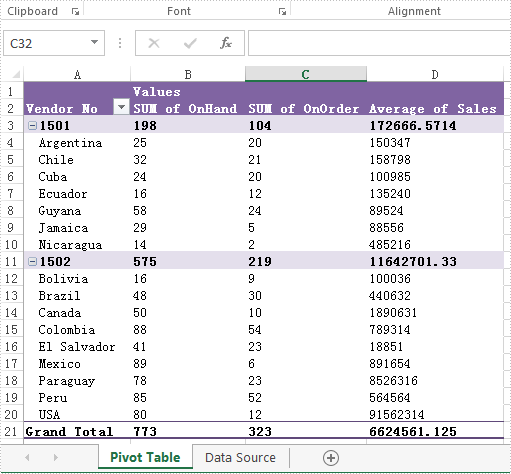The height and width of the screenshot is (474, 511).
Task: Open the Clipboard dialog launcher icon
Action: [x=75, y=12]
